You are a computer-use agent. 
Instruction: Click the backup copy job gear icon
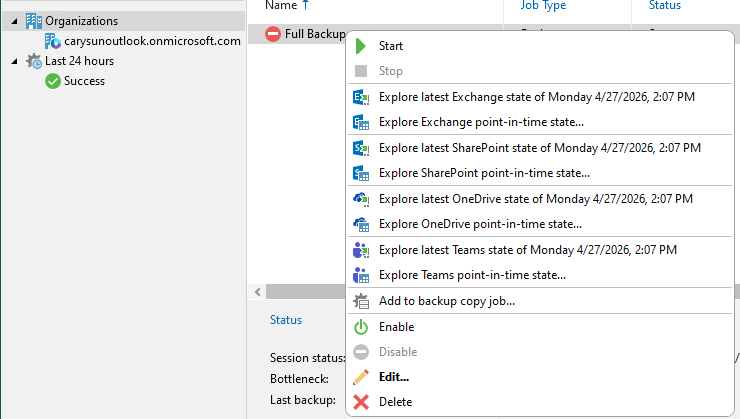pos(361,301)
